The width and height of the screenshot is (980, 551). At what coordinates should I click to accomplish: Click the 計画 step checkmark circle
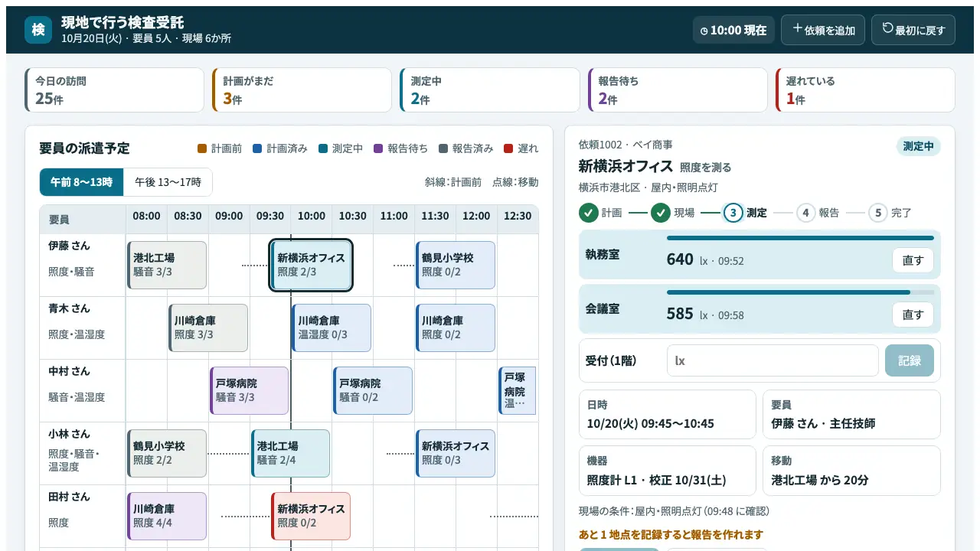point(588,213)
